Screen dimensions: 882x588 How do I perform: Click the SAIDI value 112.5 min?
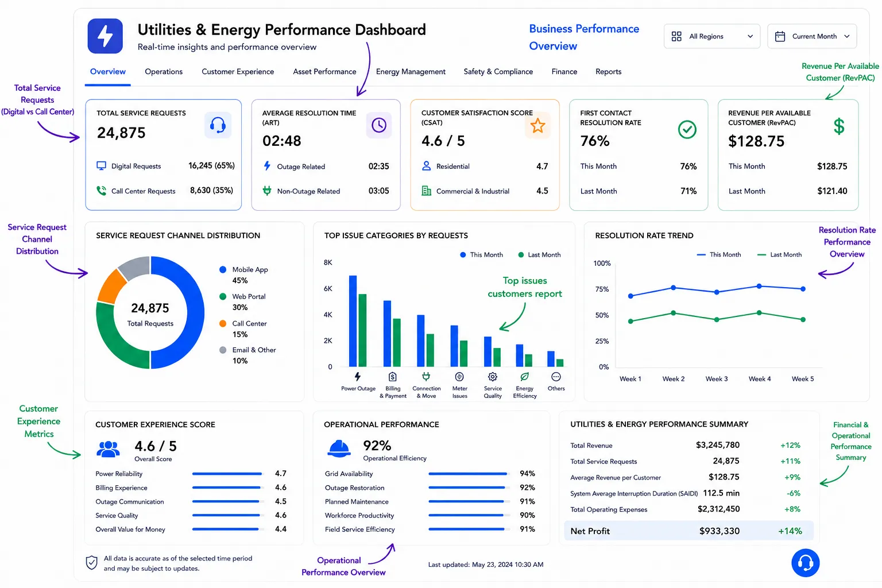pos(721,493)
